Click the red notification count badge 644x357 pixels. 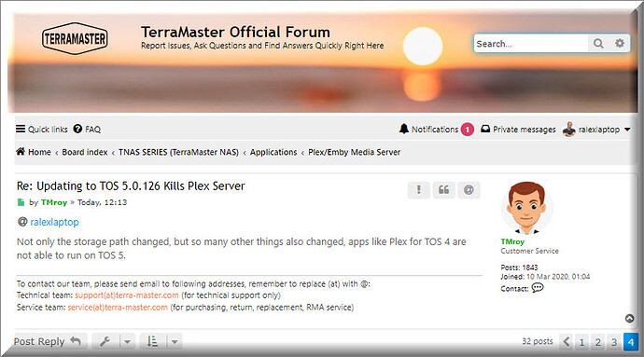tap(467, 130)
